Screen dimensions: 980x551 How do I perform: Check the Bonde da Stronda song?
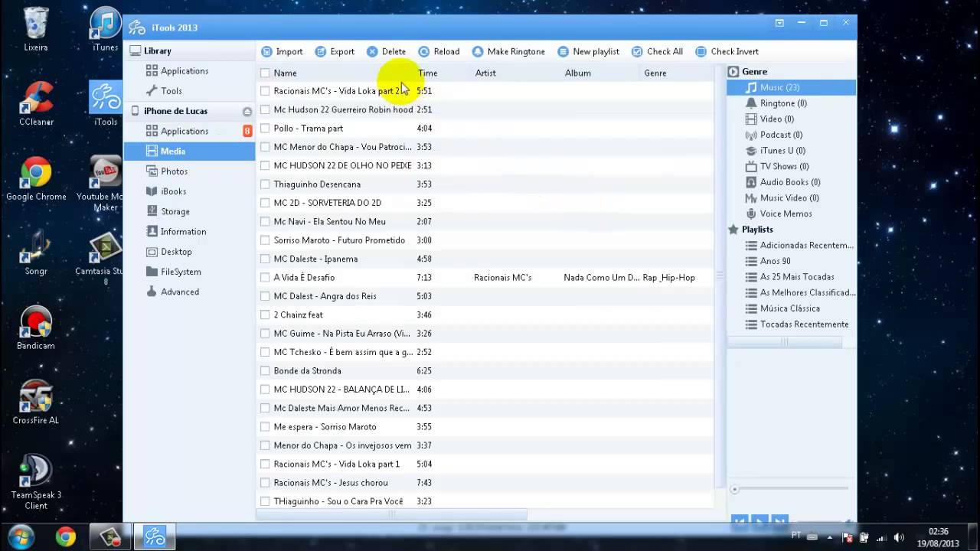(x=265, y=370)
